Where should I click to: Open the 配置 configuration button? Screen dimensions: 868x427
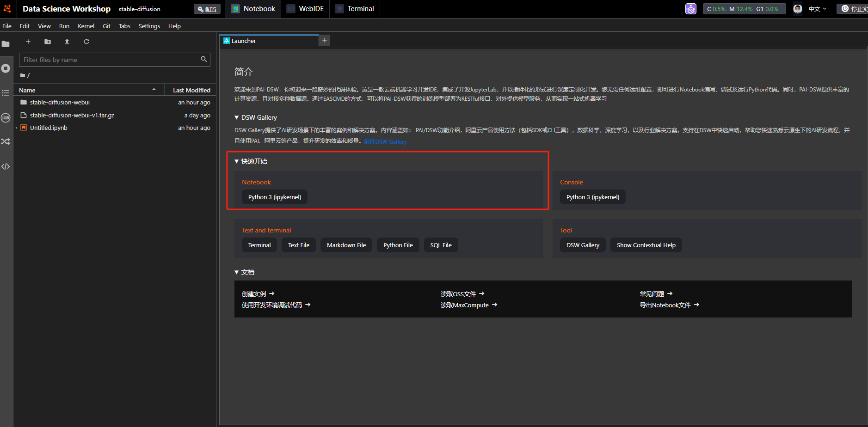pos(207,9)
